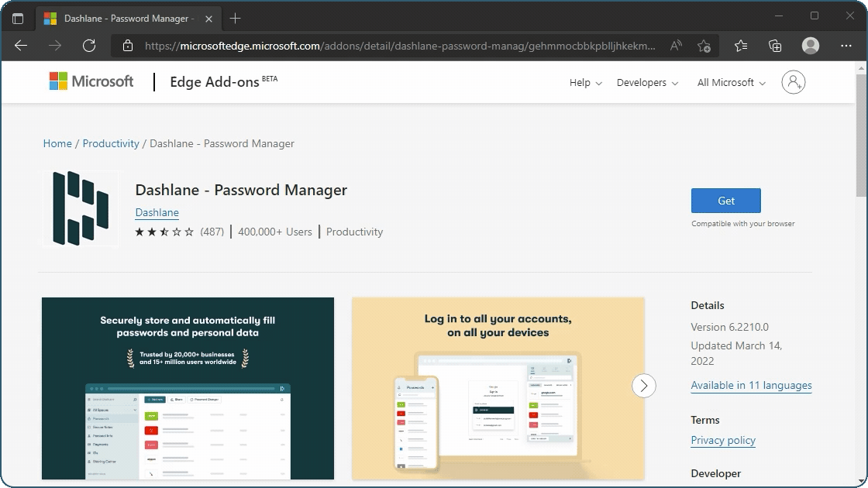Select the Dashlane - Password Manager tab
The height and width of the screenshot is (488, 868).
[129, 19]
